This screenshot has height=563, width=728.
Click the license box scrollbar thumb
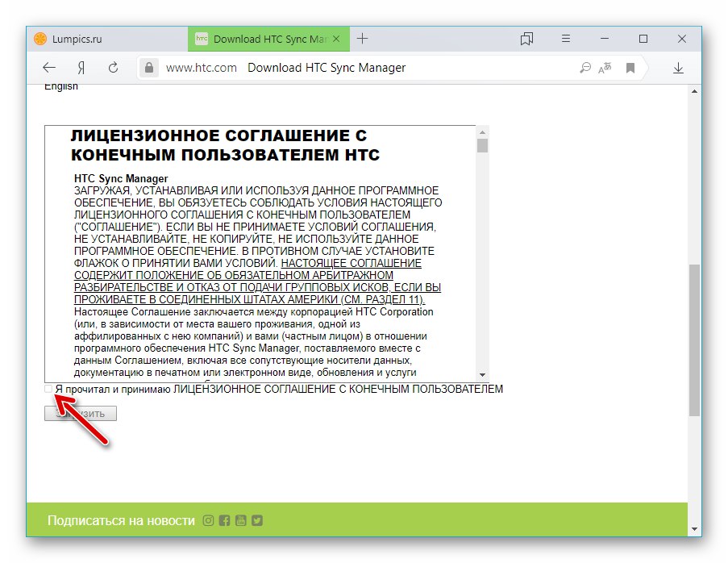482,145
